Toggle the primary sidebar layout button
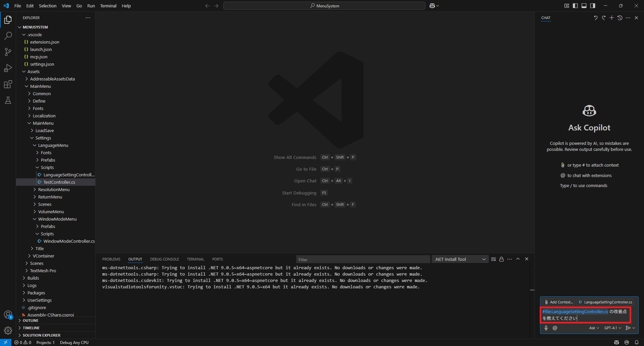 tap(575, 6)
